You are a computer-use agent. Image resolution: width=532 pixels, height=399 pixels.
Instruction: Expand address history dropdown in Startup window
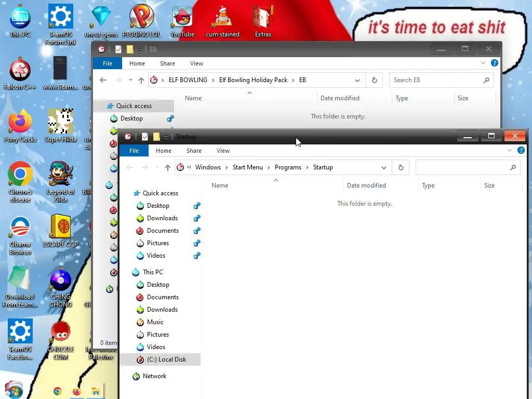pyautogui.click(x=384, y=168)
